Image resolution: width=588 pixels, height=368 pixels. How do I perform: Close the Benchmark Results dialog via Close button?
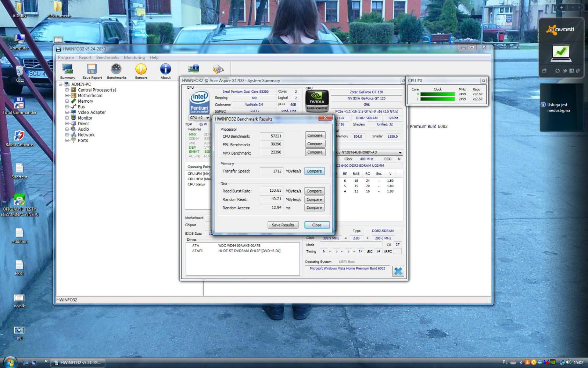pos(317,225)
